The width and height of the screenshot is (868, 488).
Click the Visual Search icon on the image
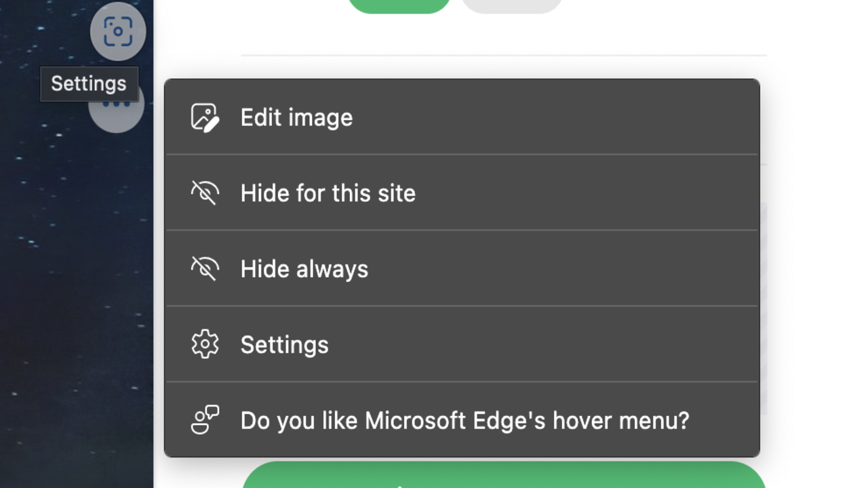tap(118, 31)
